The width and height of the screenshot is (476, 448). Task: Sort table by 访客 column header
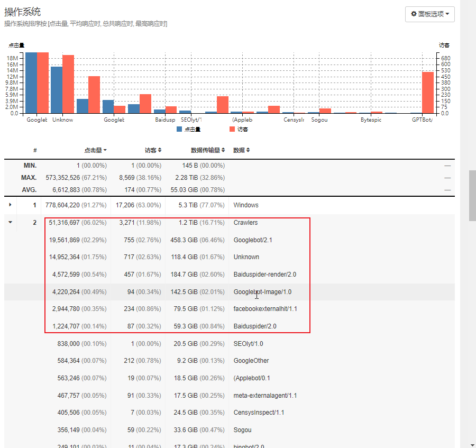pyautogui.click(x=153, y=150)
